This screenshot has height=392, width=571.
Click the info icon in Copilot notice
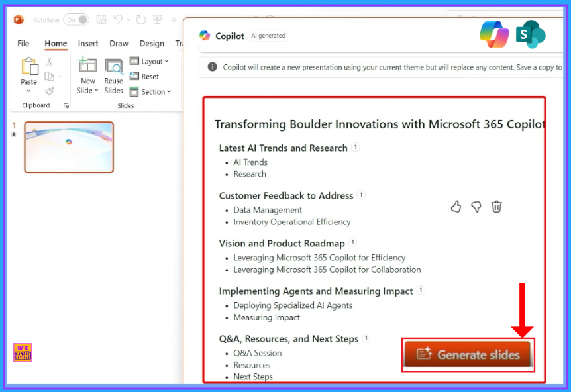[213, 67]
